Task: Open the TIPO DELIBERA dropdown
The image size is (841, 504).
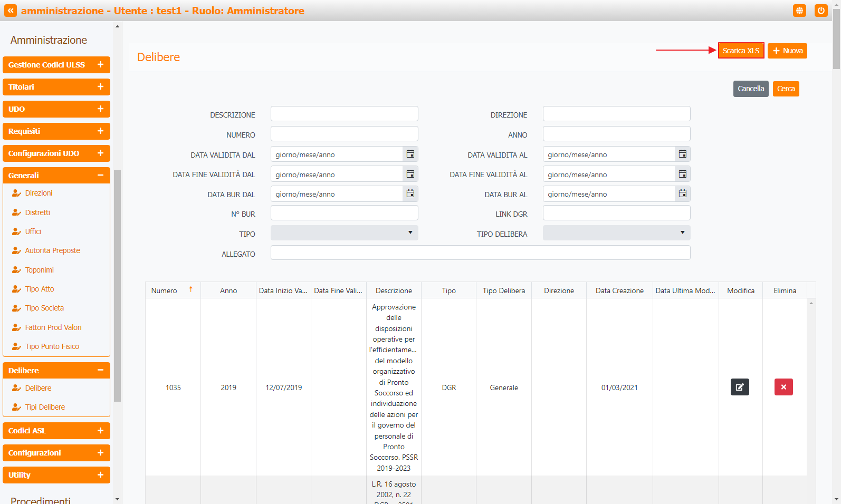Action: pyautogui.click(x=616, y=233)
